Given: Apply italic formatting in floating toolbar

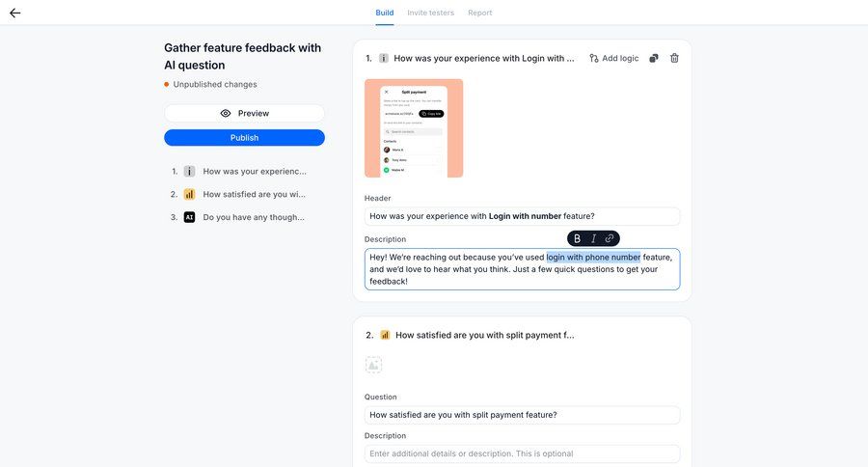Looking at the screenshot, I should click(x=593, y=238).
